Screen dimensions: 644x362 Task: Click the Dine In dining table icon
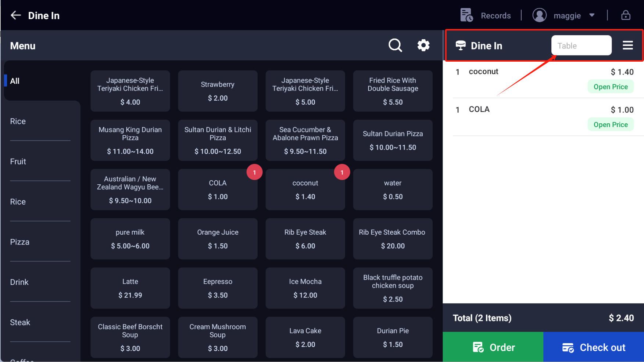pyautogui.click(x=461, y=45)
